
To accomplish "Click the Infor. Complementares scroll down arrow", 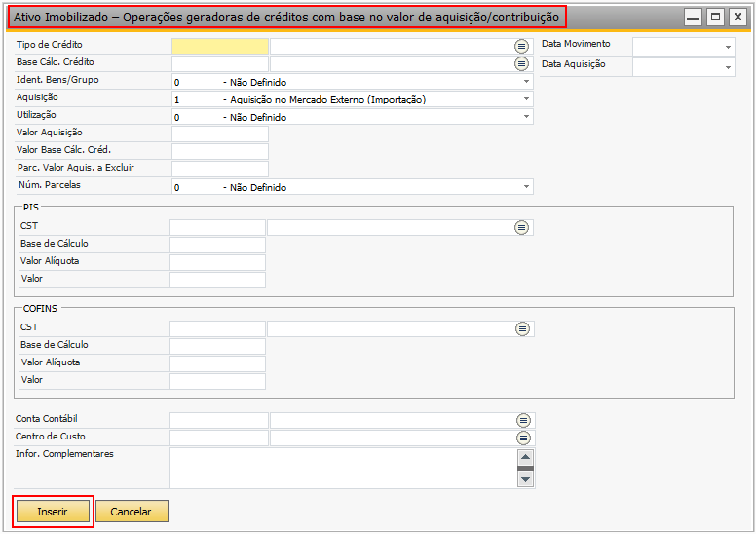I will click(x=525, y=479).
